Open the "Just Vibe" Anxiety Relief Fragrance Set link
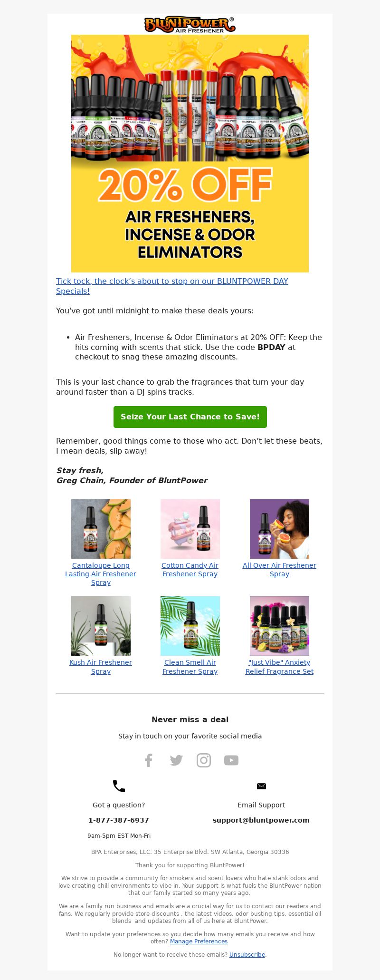 pyautogui.click(x=279, y=667)
